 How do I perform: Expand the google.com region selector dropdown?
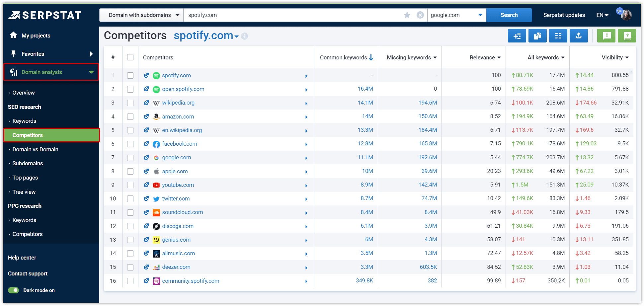pyautogui.click(x=480, y=15)
